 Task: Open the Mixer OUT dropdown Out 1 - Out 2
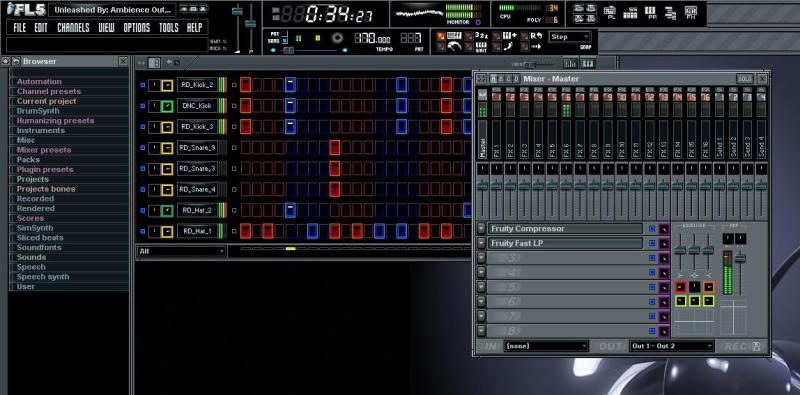click(x=671, y=346)
